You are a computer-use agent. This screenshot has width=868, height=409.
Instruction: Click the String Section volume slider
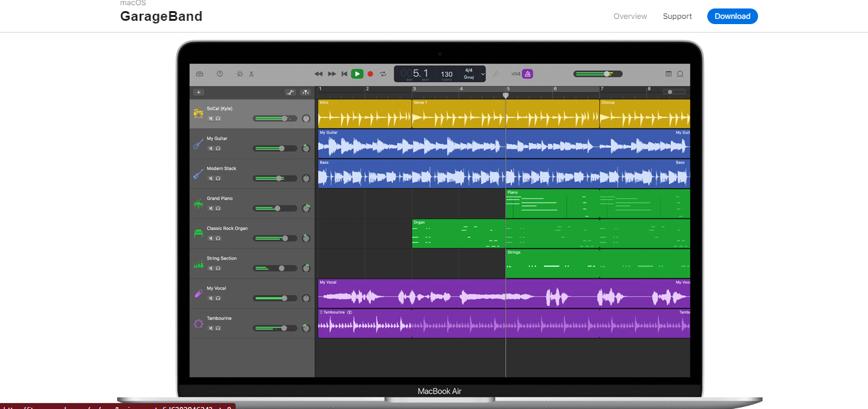point(275,268)
